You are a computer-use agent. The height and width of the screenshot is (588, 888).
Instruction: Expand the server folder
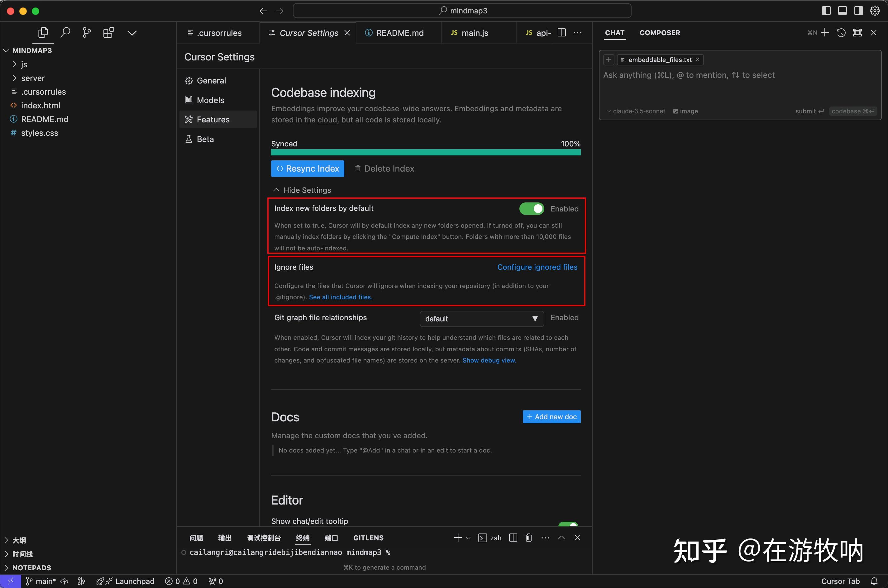point(33,78)
